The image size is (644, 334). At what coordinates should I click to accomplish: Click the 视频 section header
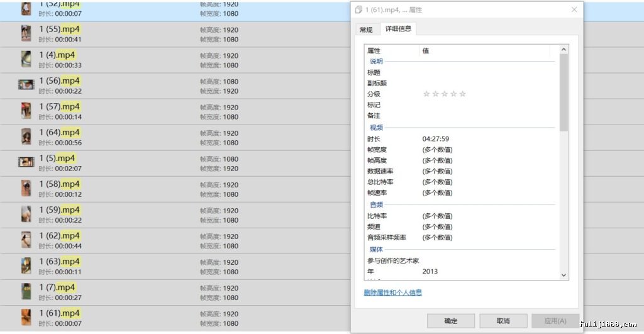tap(376, 127)
